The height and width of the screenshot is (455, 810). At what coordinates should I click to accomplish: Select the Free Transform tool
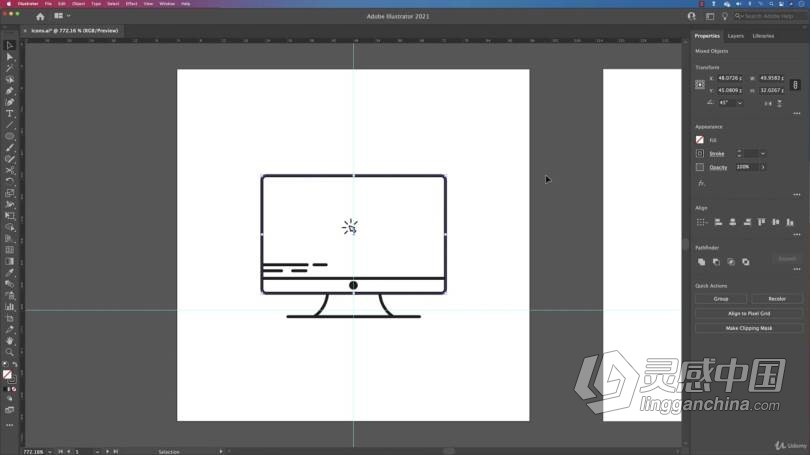click(10, 216)
